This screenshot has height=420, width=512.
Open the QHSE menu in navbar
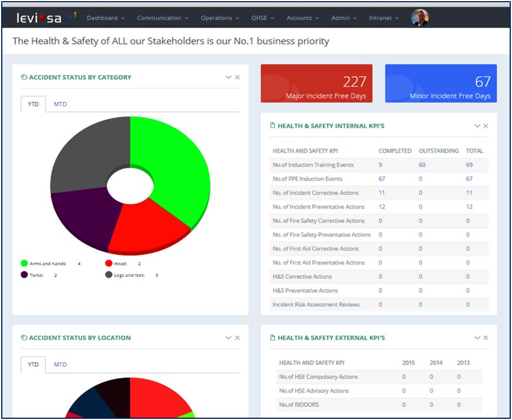pyautogui.click(x=262, y=18)
